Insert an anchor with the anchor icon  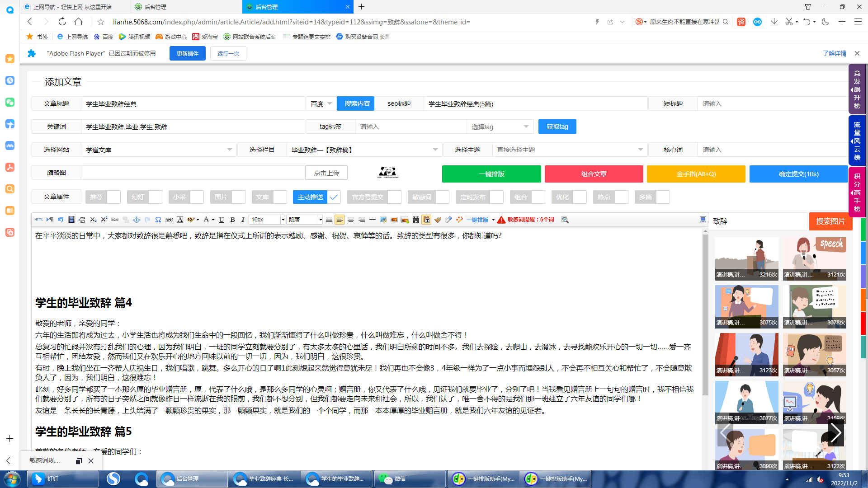click(137, 220)
